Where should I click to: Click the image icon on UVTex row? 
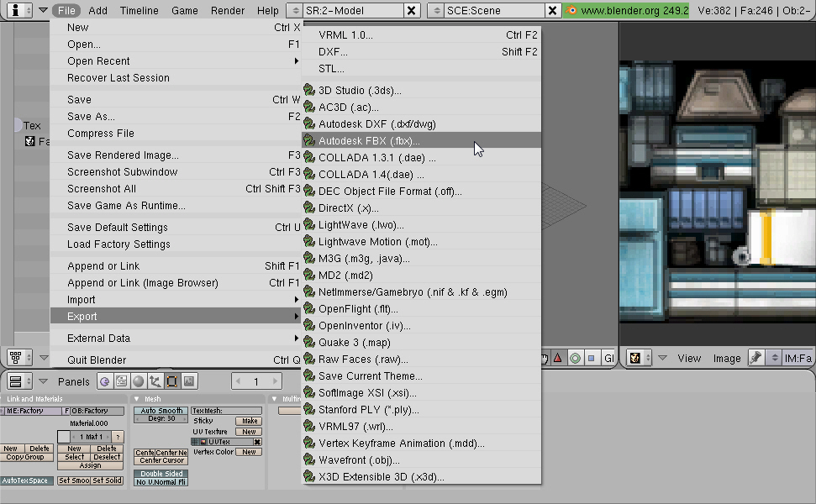tap(203, 442)
